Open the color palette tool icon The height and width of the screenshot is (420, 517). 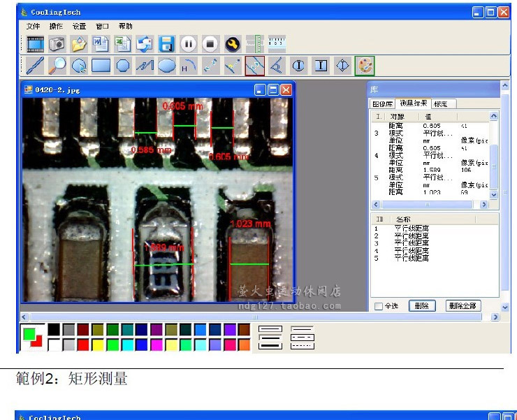click(364, 66)
